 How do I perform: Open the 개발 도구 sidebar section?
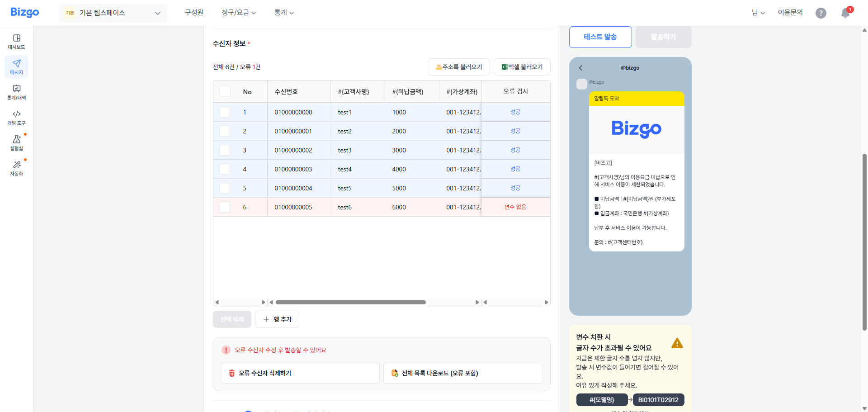point(16,118)
